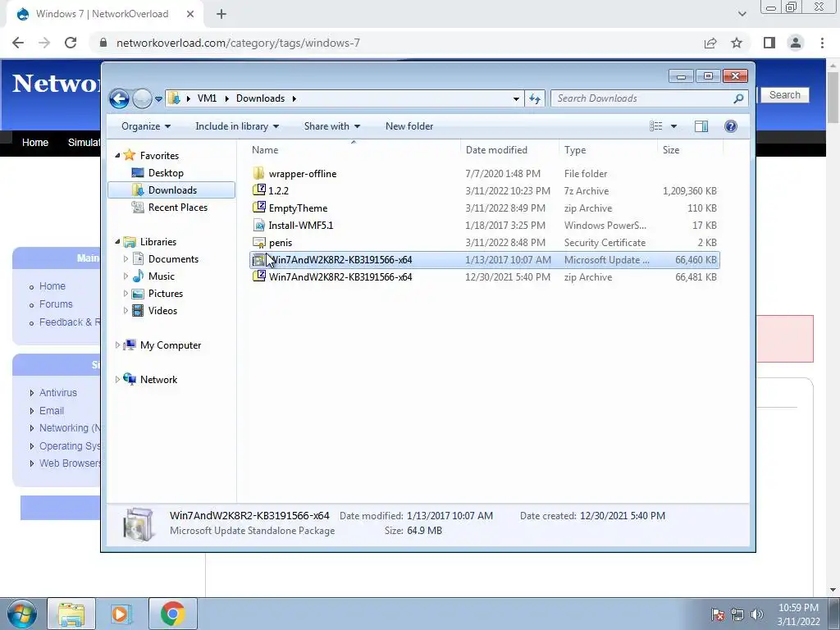Expand the Music library
This screenshot has height=630, width=840.
(126, 276)
